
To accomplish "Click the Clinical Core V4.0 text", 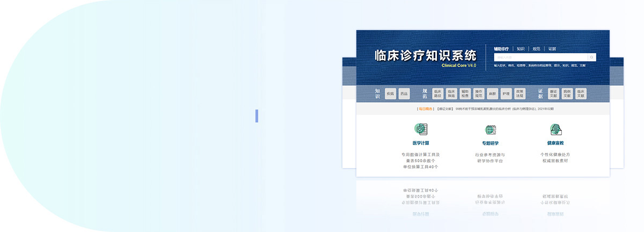I will click(459, 66).
